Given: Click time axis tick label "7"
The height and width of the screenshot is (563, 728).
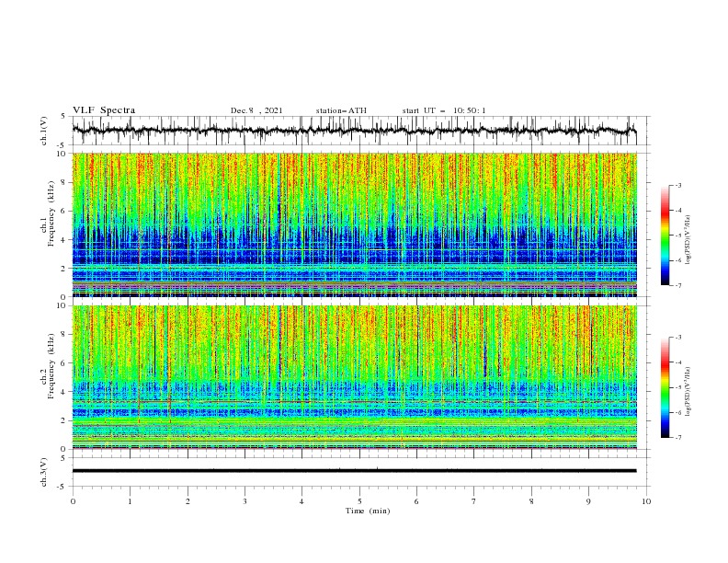Looking at the screenshot, I should [474, 501].
